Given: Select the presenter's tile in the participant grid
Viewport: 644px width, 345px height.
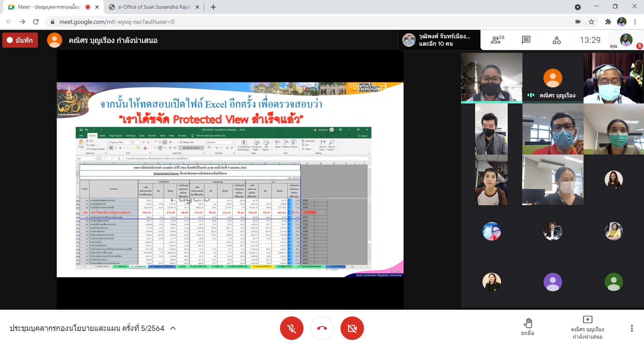Looking at the screenshot, I should coord(553,78).
